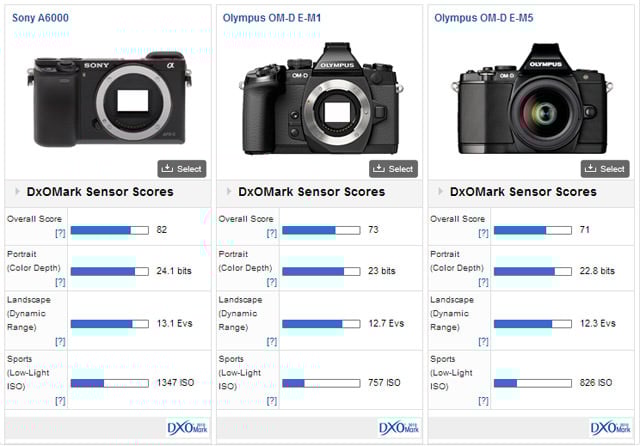The width and height of the screenshot is (640, 446).
Task: Open Portrait Color Depth help [?] for Olympus E-M1
Action: [271, 282]
